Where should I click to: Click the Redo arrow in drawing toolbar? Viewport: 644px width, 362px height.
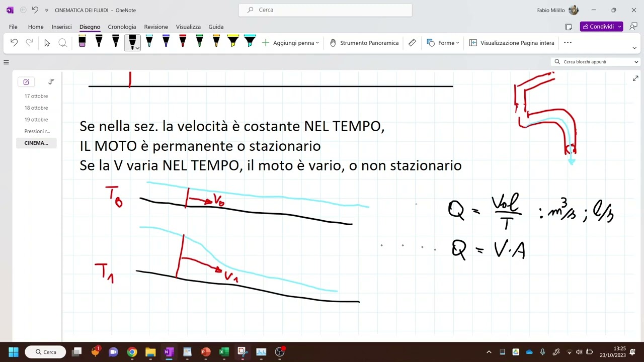click(29, 43)
